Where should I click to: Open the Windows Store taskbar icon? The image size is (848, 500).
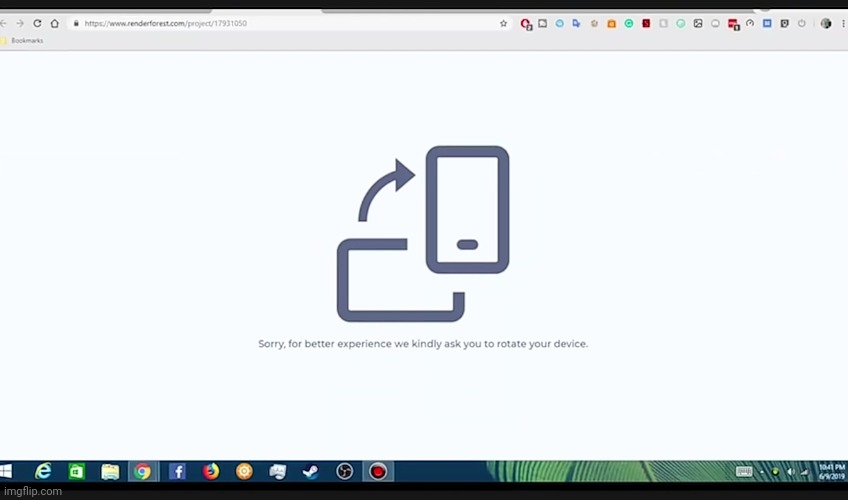[76, 471]
